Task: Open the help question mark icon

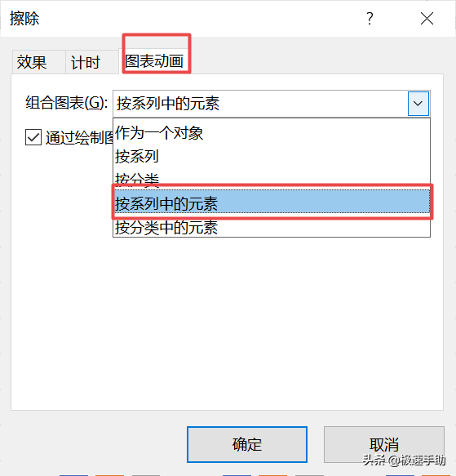Action: point(370,19)
